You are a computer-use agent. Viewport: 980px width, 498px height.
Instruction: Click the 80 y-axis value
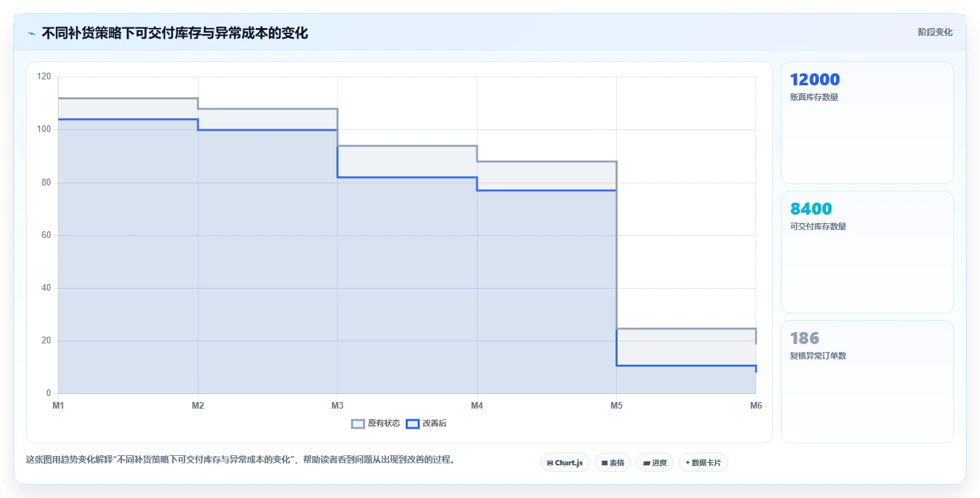point(46,183)
